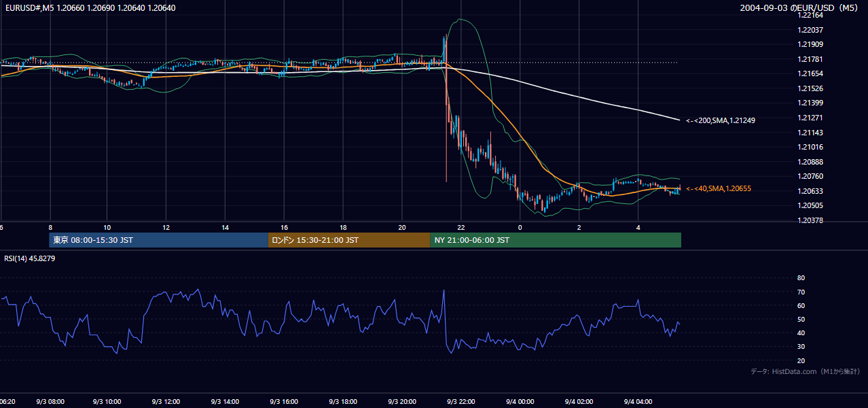Click hour label 8 under price chart
Image resolution: width=868 pixels, height=408 pixels.
click(50, 227)
